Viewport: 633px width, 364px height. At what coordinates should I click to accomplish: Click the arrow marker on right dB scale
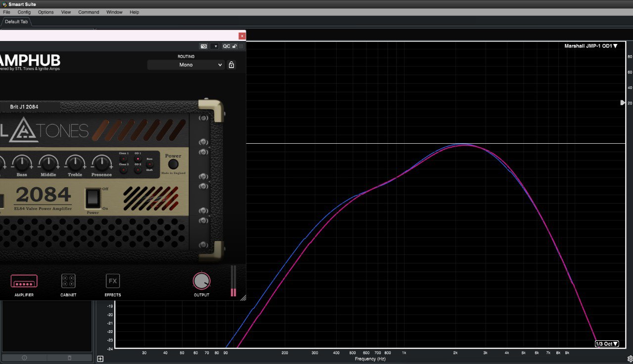pos(623,103)
